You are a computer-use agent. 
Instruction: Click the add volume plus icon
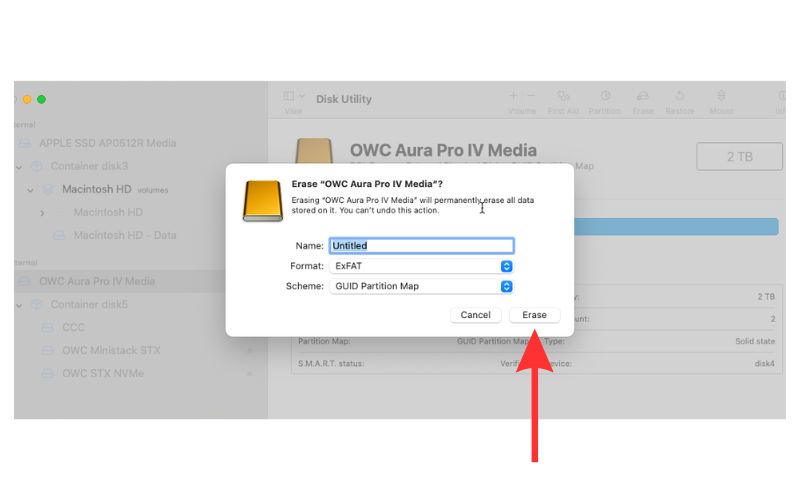515,96
